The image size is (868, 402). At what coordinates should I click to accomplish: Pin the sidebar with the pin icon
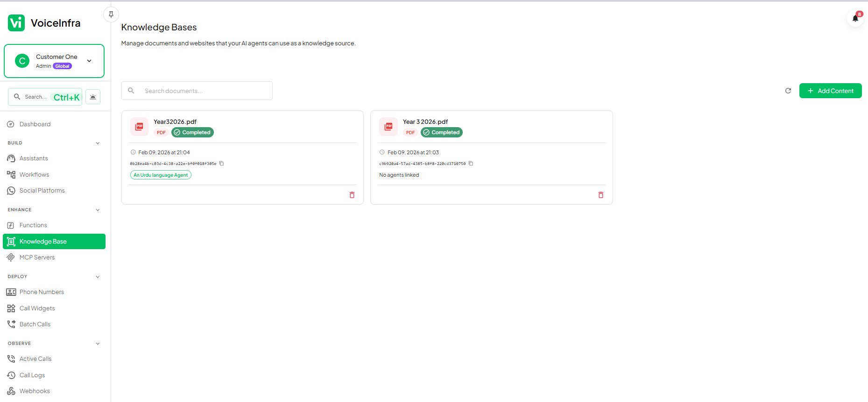click(x=111, y=14)
